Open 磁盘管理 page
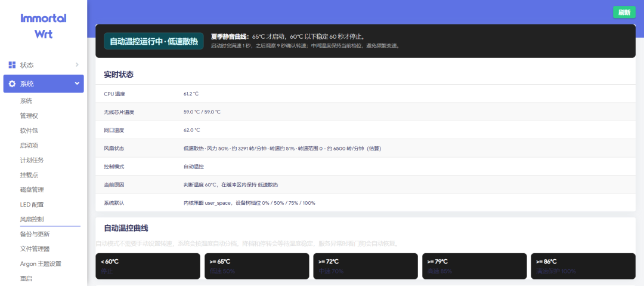 [x=32, y=190]
